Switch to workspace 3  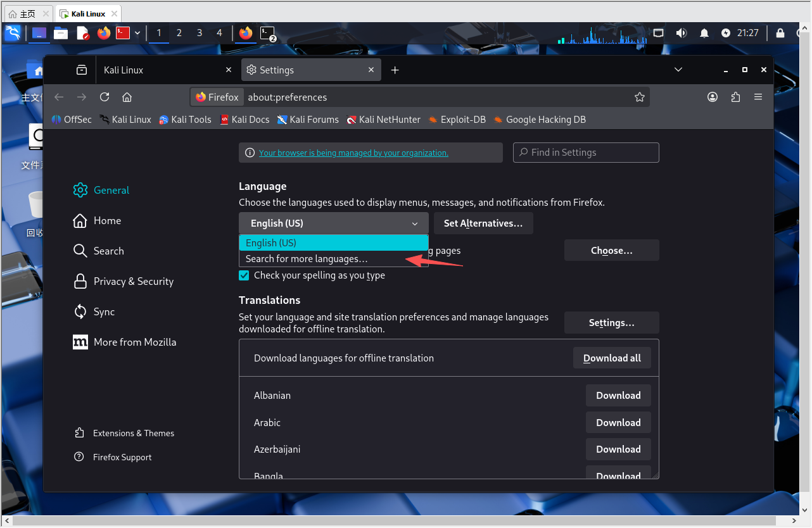pos(200,33)
